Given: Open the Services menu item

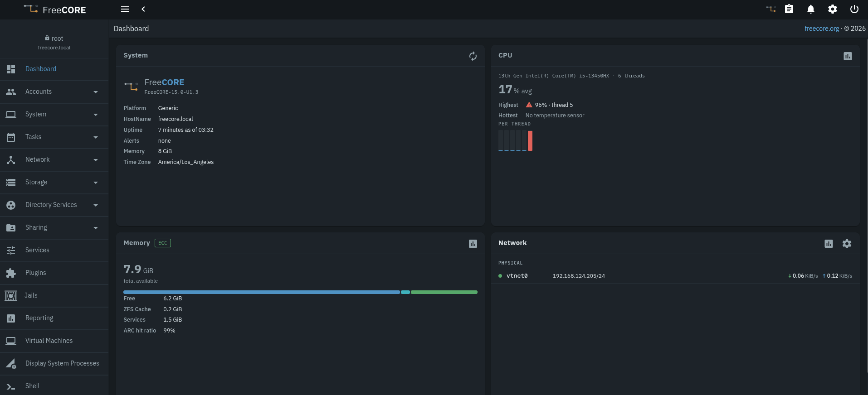Looking at the screenshot, I should [x=54, y=250].
